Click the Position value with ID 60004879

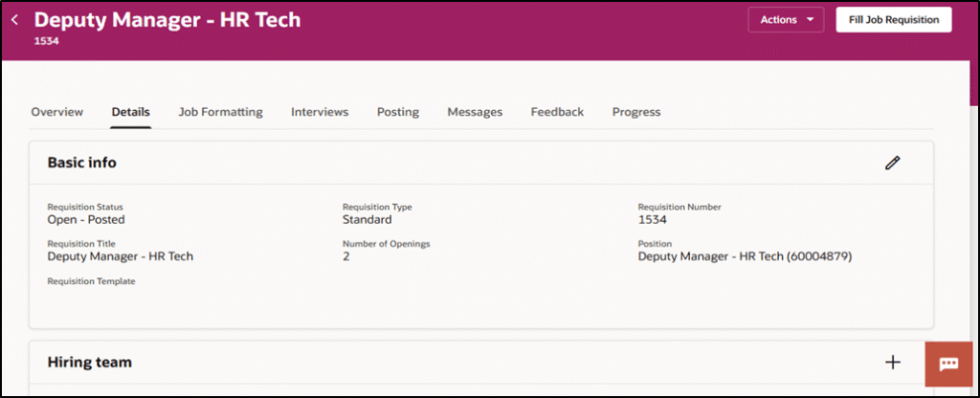[745, 256]
